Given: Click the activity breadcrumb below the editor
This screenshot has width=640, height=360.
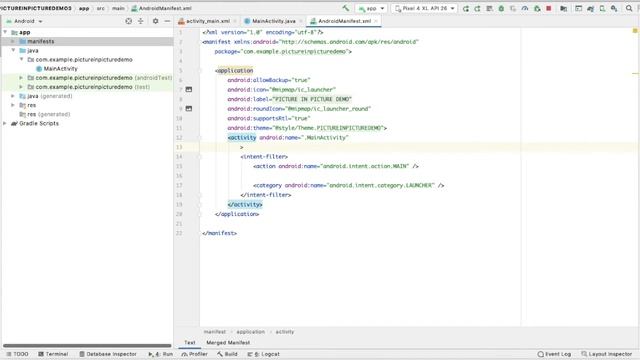Looking at the screenshot, I should point(284,332).
